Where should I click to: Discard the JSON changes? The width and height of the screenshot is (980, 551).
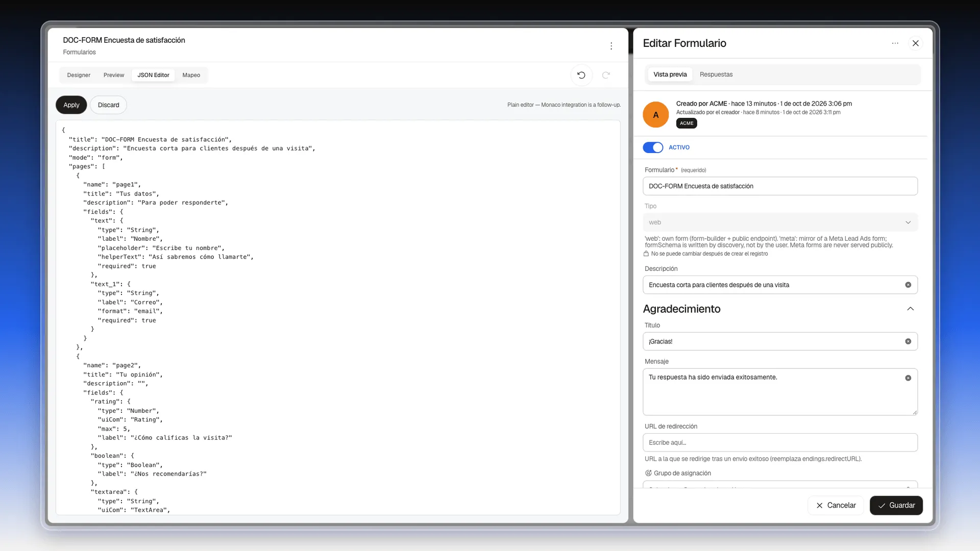coord(108,105)
